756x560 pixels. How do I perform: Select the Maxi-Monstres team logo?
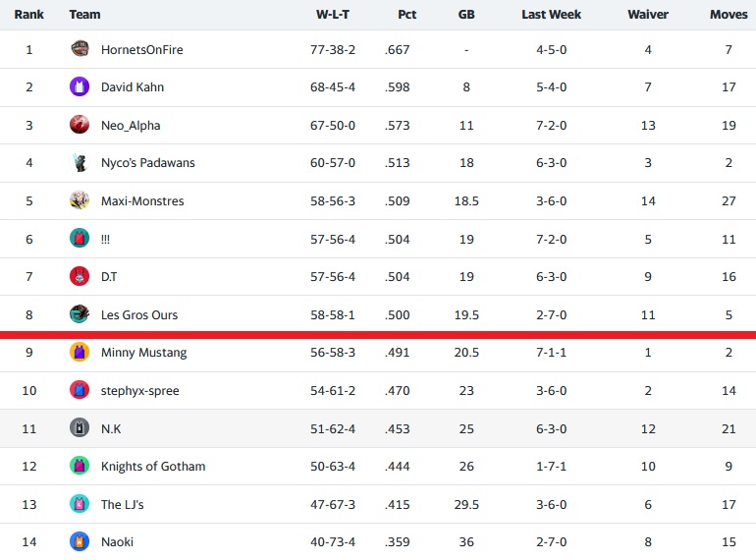80,200
